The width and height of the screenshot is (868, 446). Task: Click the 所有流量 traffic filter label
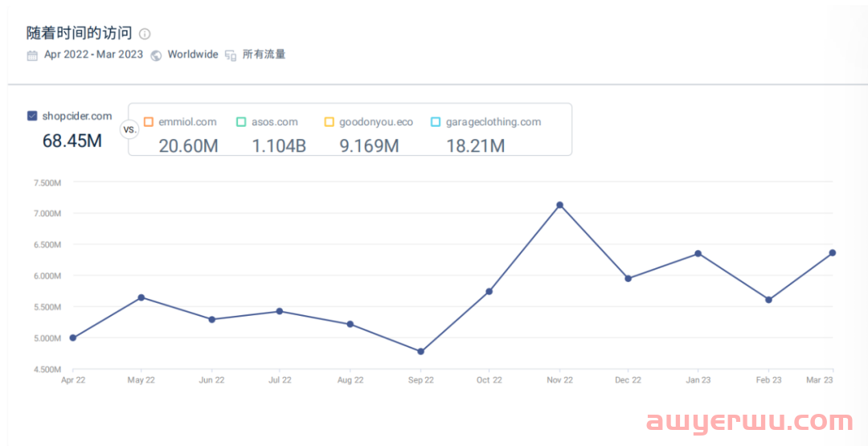[x=264, y=55]
